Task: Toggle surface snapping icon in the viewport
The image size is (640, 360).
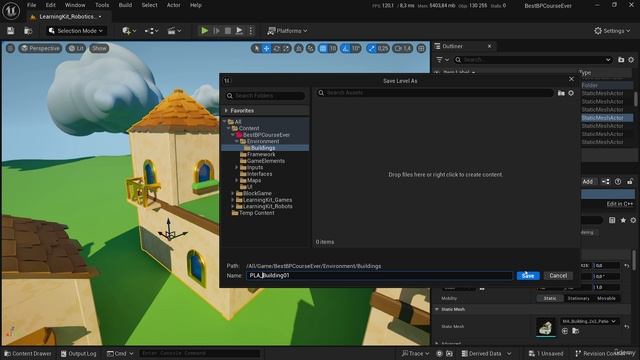Action: coord(311,49)
